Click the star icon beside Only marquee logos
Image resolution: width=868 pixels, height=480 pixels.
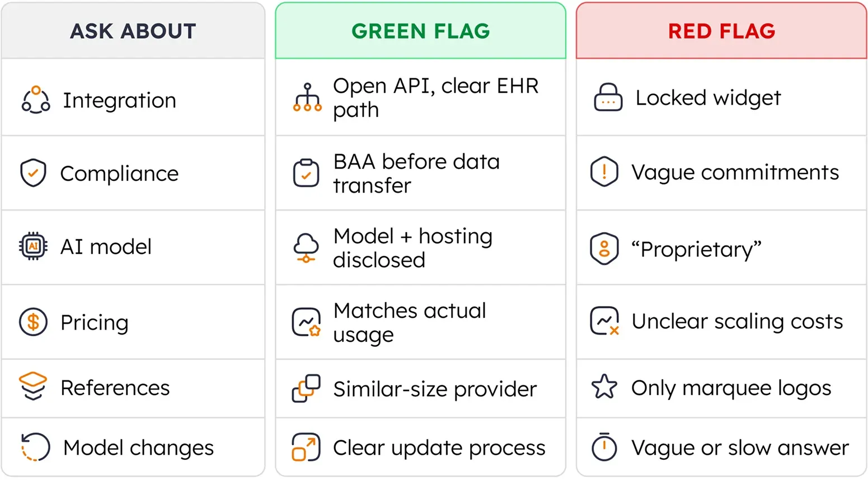point(604,387)
